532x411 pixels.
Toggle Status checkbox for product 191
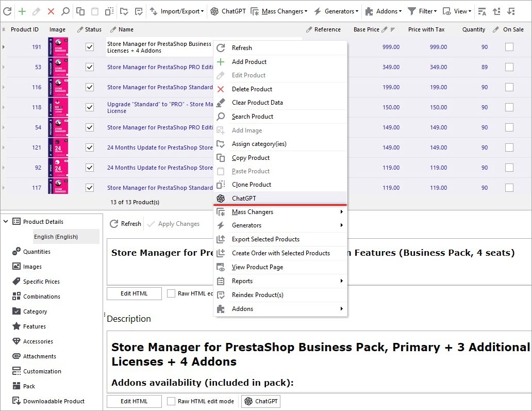90,47
